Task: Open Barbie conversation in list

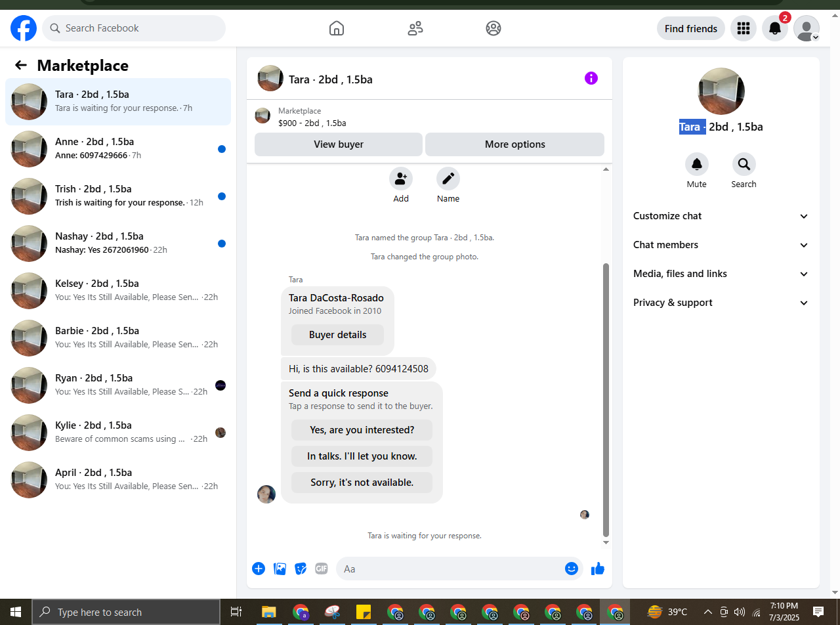Action: tap(118, 338)
